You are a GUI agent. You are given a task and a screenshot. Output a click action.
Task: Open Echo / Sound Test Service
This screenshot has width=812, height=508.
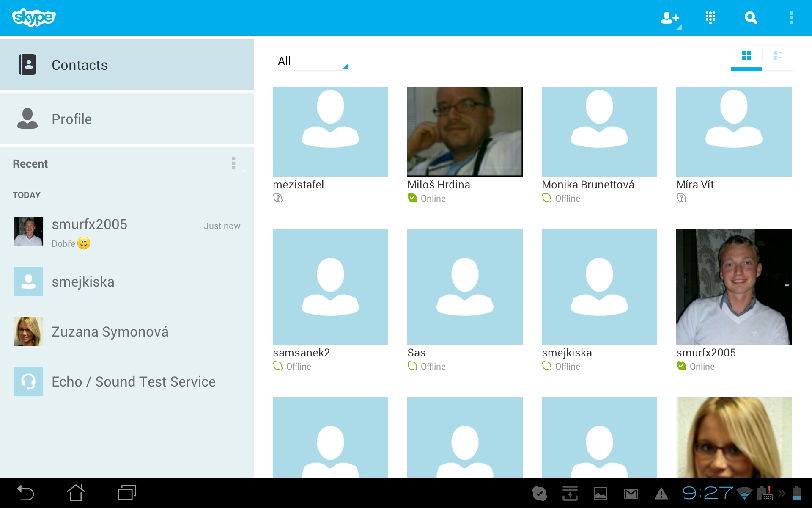pyautogui.click(x=133, y=381)
